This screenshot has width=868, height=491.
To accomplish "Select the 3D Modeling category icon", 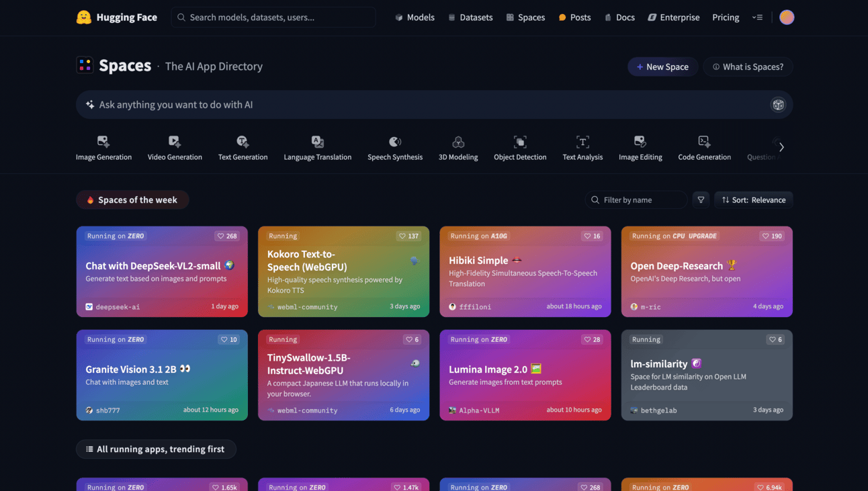I will tap(458, 142).
